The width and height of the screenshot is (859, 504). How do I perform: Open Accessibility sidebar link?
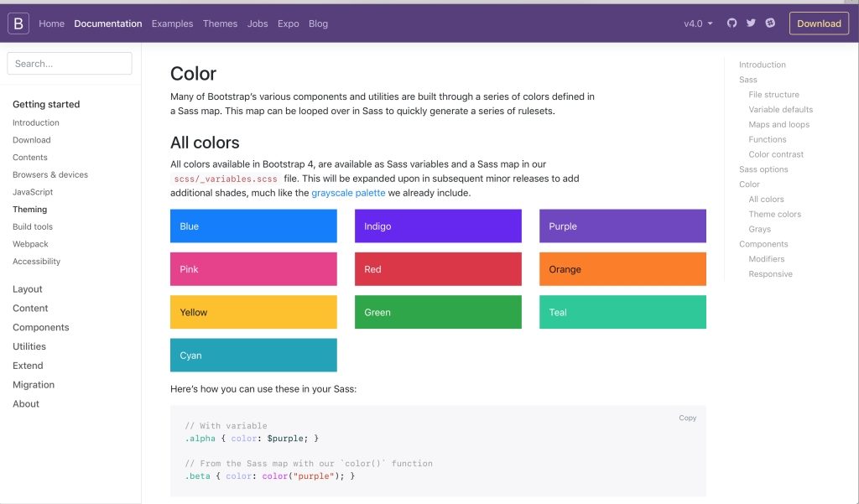(36, 262)
